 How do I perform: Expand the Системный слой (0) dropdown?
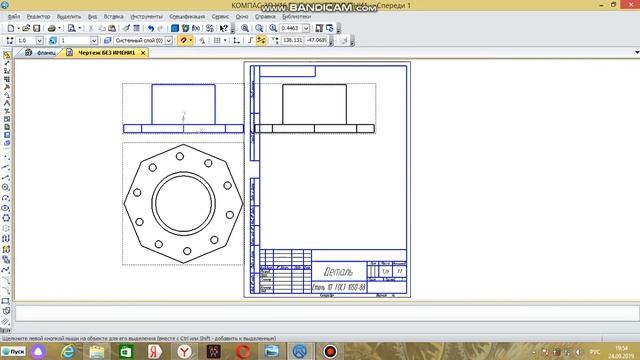point(169,40)
